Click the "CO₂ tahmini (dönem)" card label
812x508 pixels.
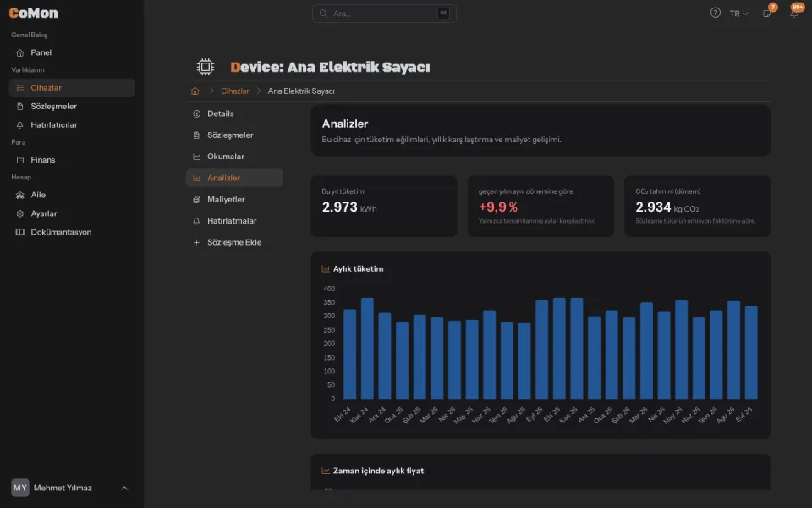pyautogui.click(x=667, y=191)
